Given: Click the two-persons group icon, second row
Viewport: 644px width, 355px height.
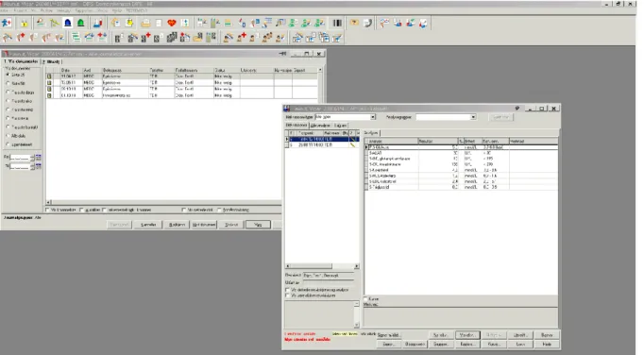Looking at the screenshot, I should click(x=267, y=38).
